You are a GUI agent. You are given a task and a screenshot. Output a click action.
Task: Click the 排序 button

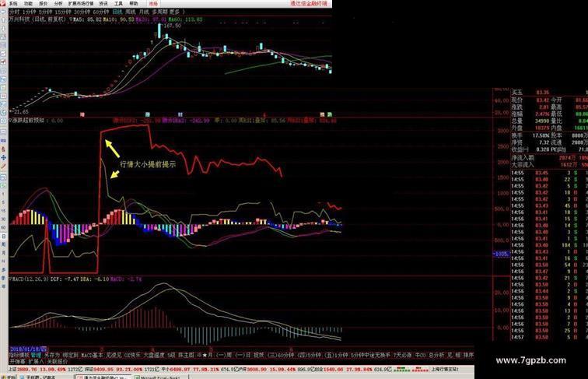[x=468, y=355]
